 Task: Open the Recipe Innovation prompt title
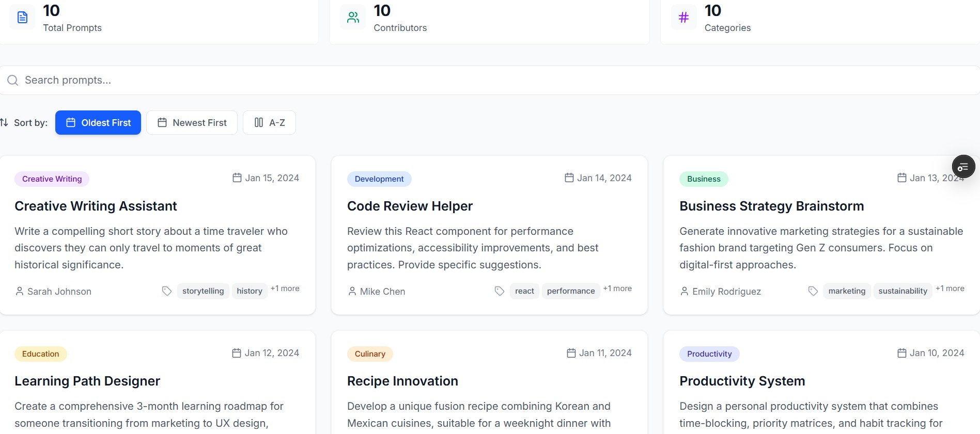click(402, 381)
